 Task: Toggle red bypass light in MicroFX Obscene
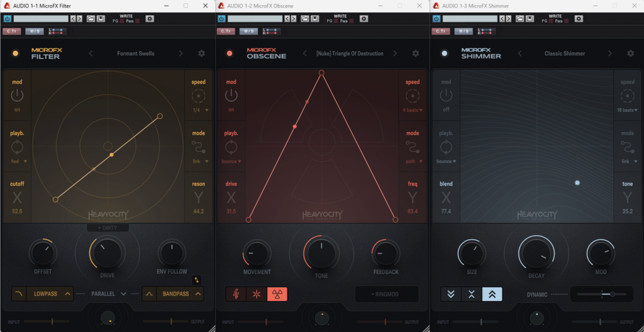click(x=230, y=53)
